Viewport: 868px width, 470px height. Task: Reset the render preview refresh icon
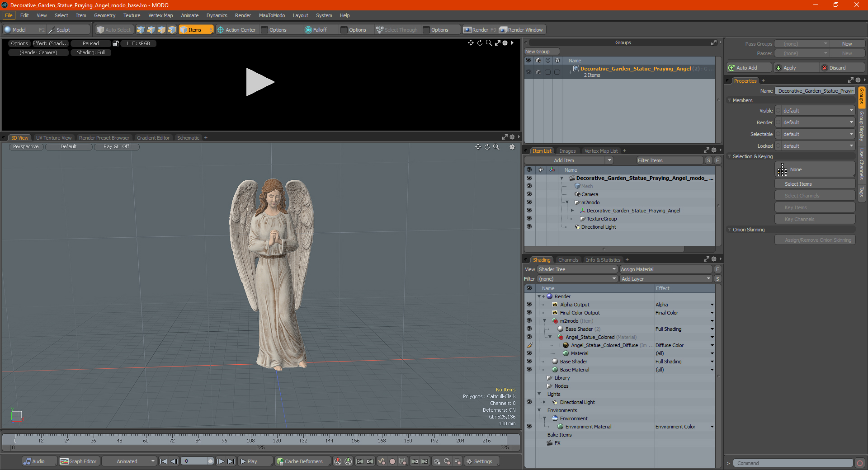coord(480,43)
